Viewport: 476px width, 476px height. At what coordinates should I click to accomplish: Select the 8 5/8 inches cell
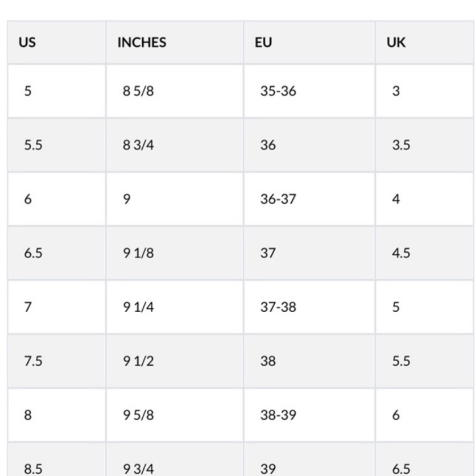coord(175,91)
